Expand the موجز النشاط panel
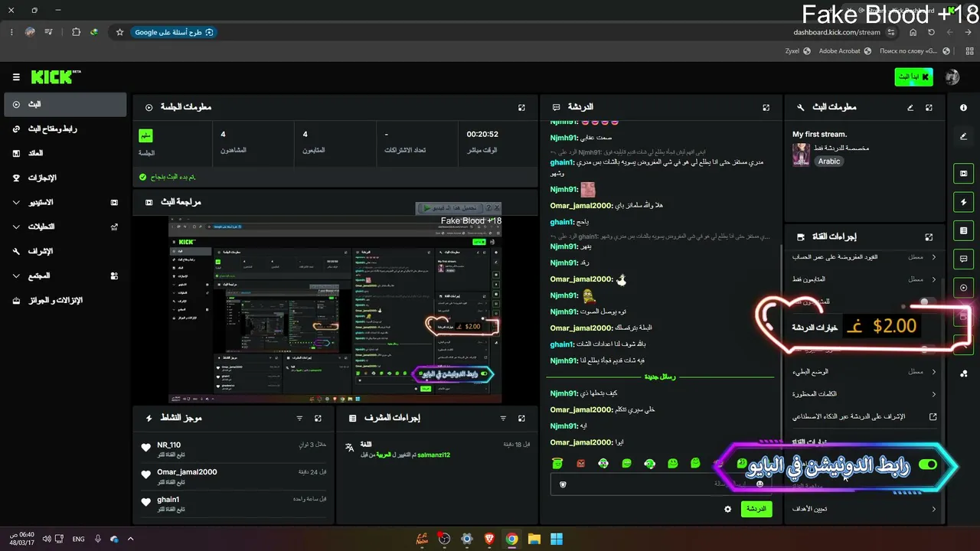 coord(318,419)
